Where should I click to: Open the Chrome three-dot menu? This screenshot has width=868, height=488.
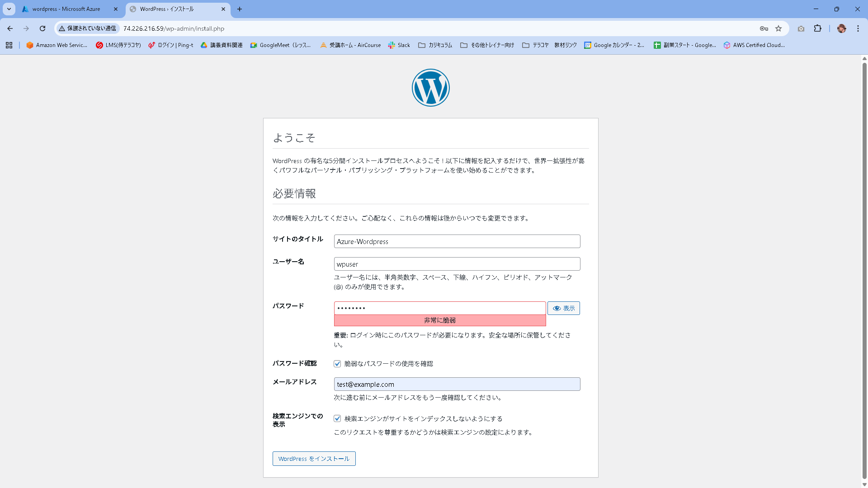[x=858, y=28]
